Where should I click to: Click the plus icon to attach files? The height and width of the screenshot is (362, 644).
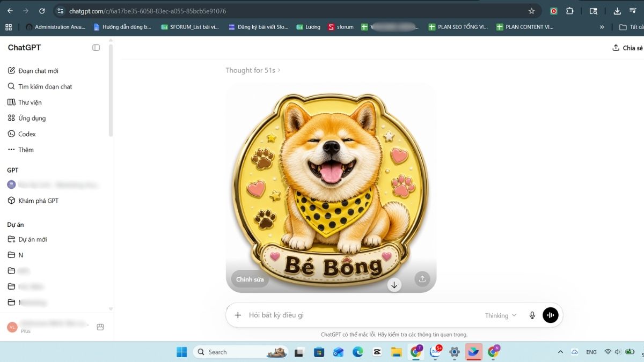click(x=238, y=315)
